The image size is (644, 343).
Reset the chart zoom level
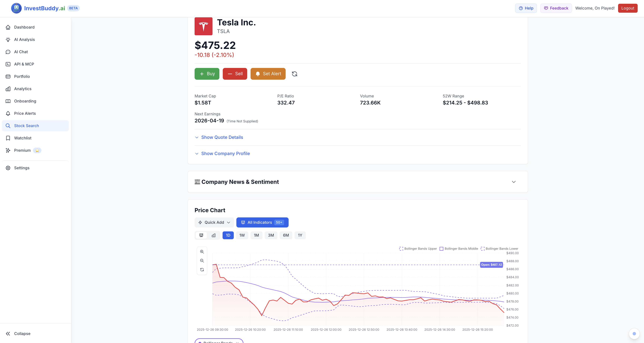point(202,269)
